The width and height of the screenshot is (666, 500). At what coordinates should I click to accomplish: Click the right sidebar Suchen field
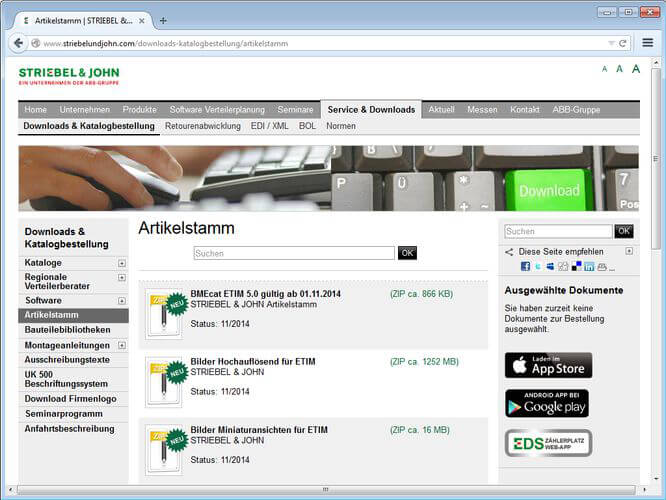click(559, 231)
